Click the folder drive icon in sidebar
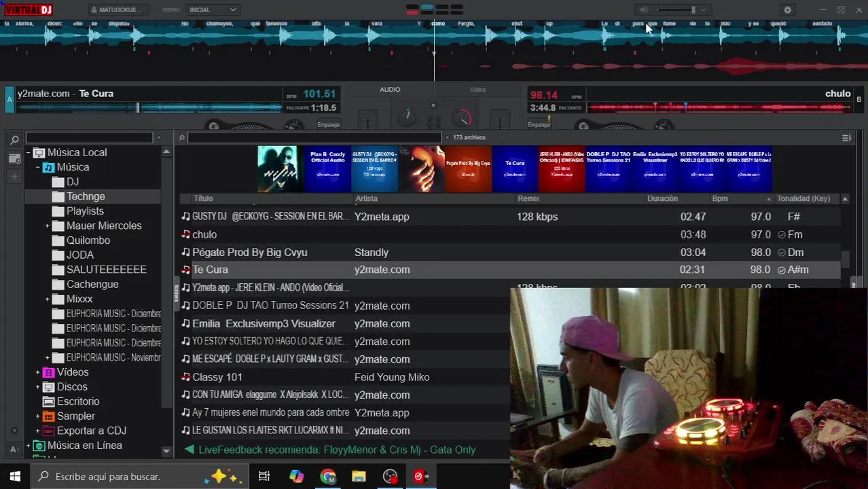This screenshot has height=489, width=868. (x=14, y=159)
